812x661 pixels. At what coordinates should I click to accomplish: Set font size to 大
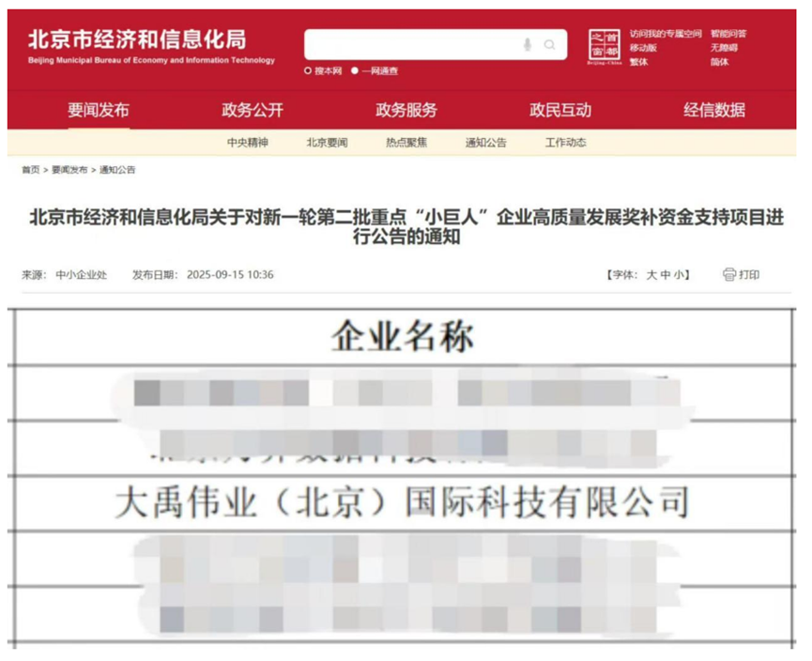point(651,274)
